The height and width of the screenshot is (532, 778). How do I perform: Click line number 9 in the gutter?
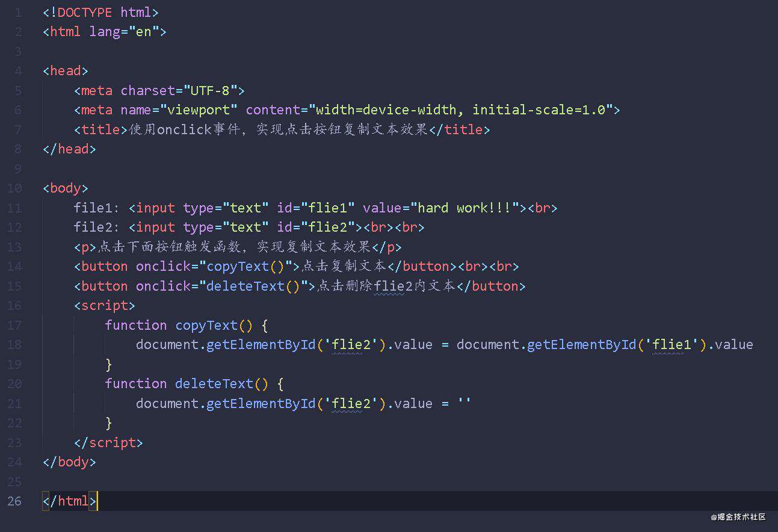point(18,169)
